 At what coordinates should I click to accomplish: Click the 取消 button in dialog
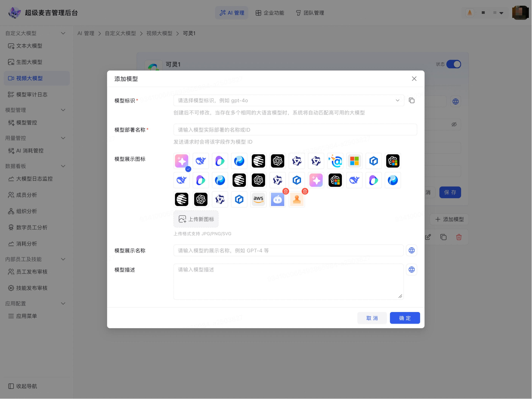click(372, 318)
